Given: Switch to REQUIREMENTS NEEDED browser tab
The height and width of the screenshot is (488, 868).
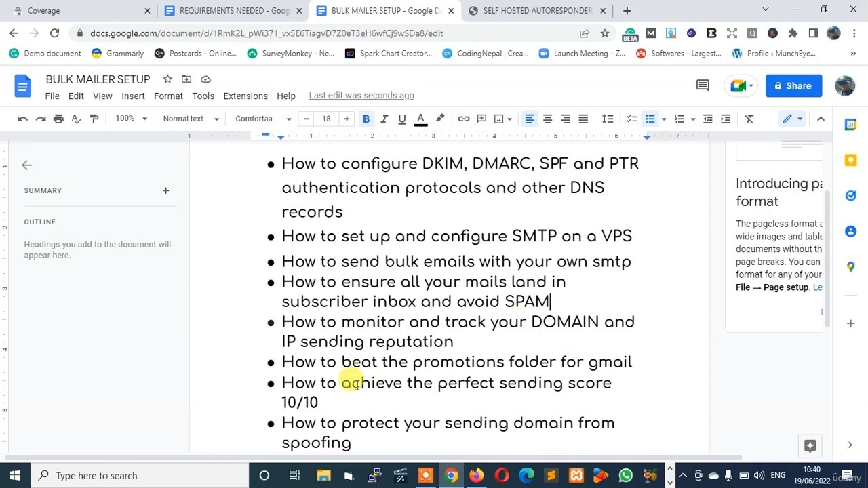Looking at the screenshot, I should pos(233,11).
